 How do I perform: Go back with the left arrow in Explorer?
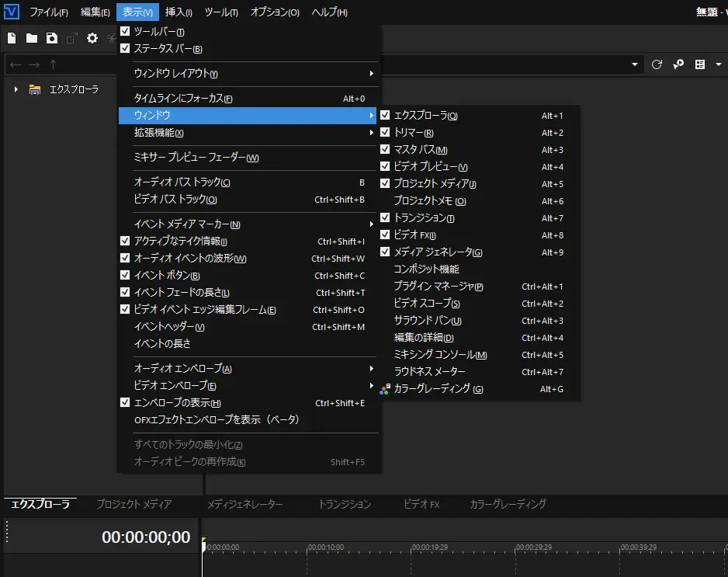point(16,64)
